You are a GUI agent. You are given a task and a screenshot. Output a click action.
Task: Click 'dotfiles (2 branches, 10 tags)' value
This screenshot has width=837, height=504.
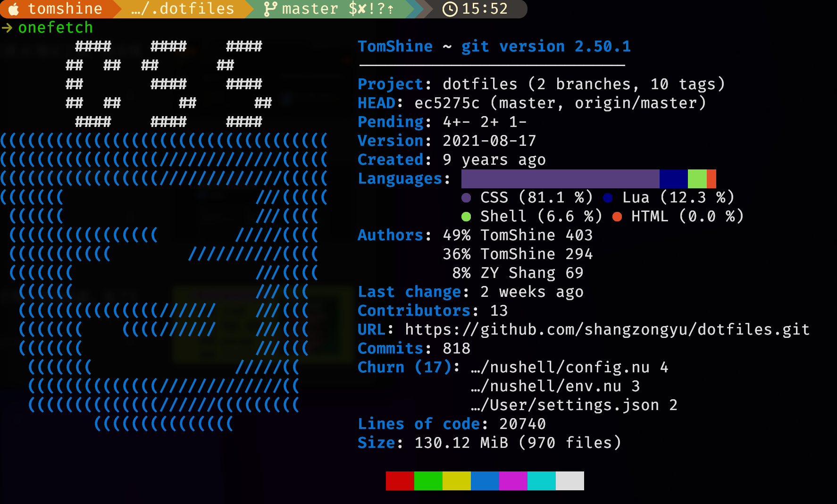(x=584, y=84)
